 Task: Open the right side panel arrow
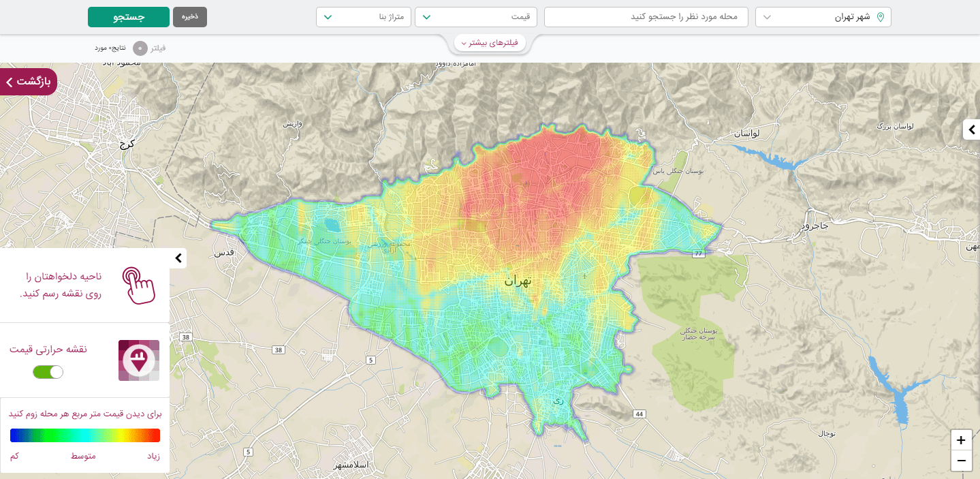coord(971,129)
